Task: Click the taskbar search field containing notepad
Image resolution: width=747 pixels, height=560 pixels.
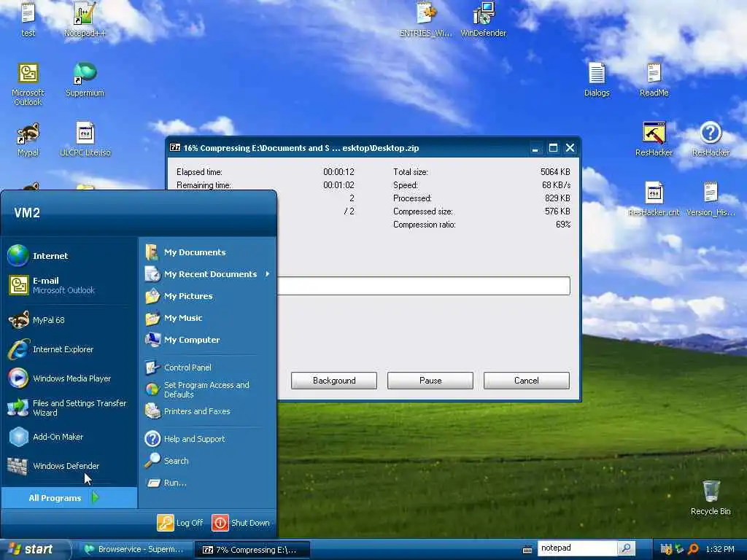Action: (x=578, y=548)
